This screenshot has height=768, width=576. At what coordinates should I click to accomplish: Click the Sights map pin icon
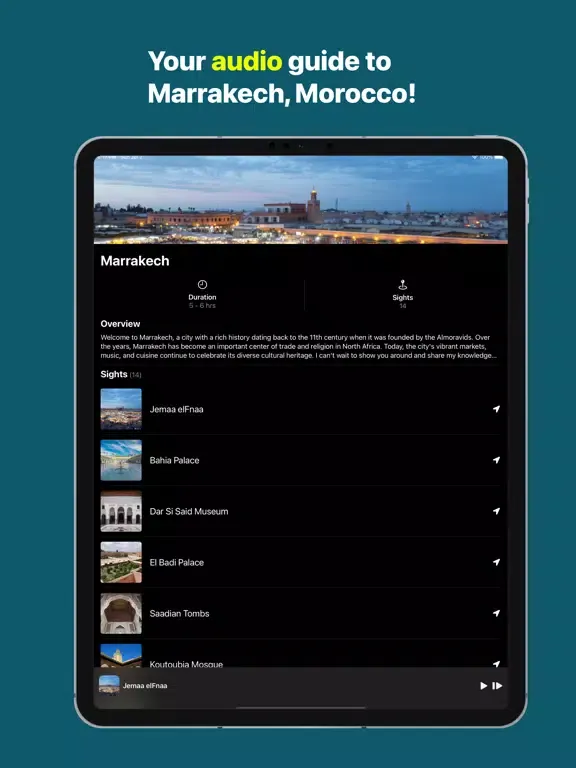403,285
